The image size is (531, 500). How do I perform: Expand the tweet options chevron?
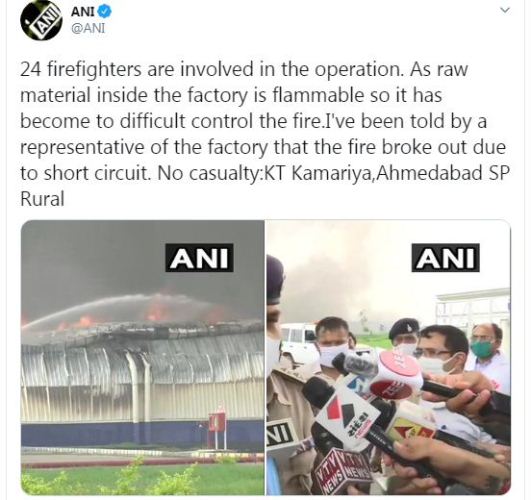point(505,11)
